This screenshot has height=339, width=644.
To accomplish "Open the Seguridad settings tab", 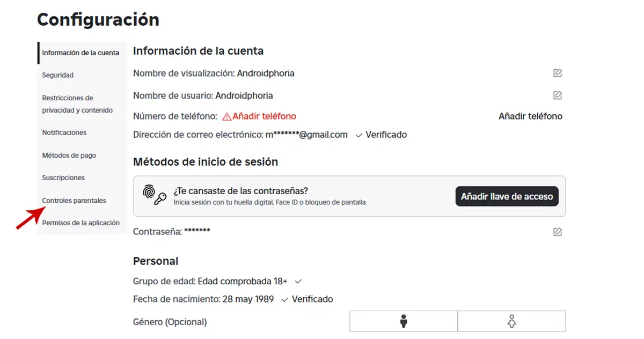I will coord(58,75).
